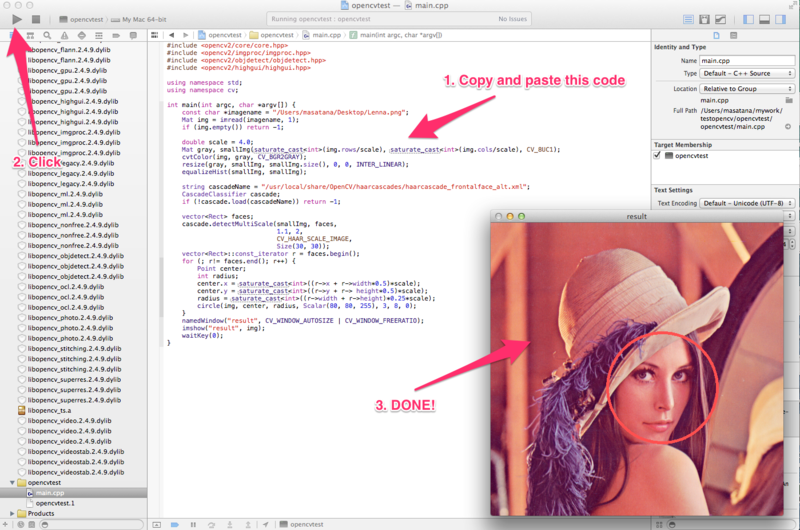The height and width of the screenshot is (530, 800).
Task: Show source-controlled files filter
Action: [32, 524]
